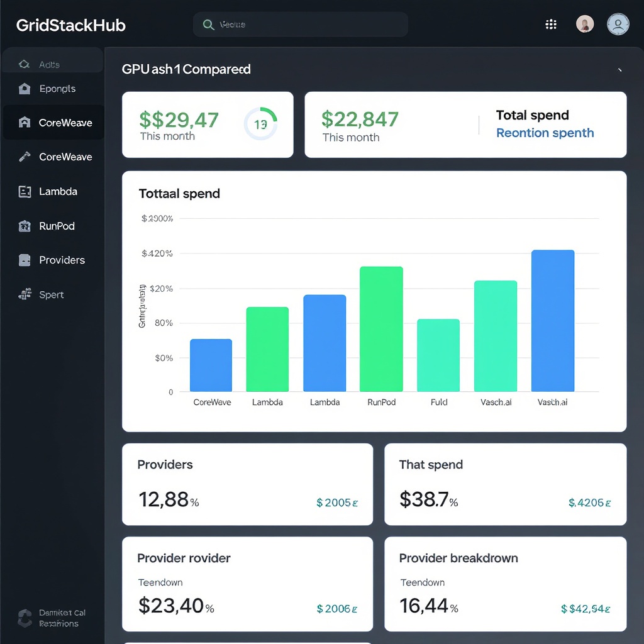Open the Reontion spenth link
This screenshot has height=644, width=644.
coord(545,133)
